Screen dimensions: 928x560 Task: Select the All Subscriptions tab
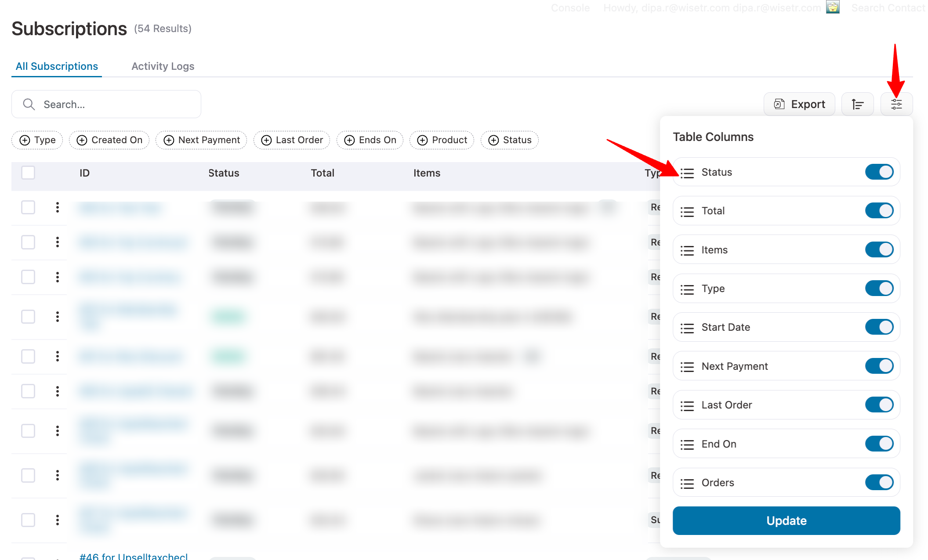tap(56, 66)
